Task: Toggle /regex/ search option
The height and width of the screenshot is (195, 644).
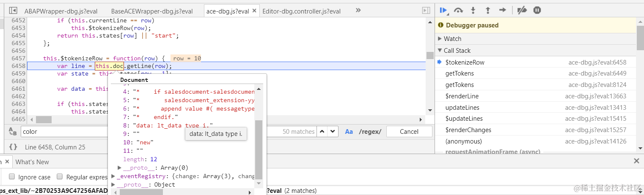Action: click(370, 132)
